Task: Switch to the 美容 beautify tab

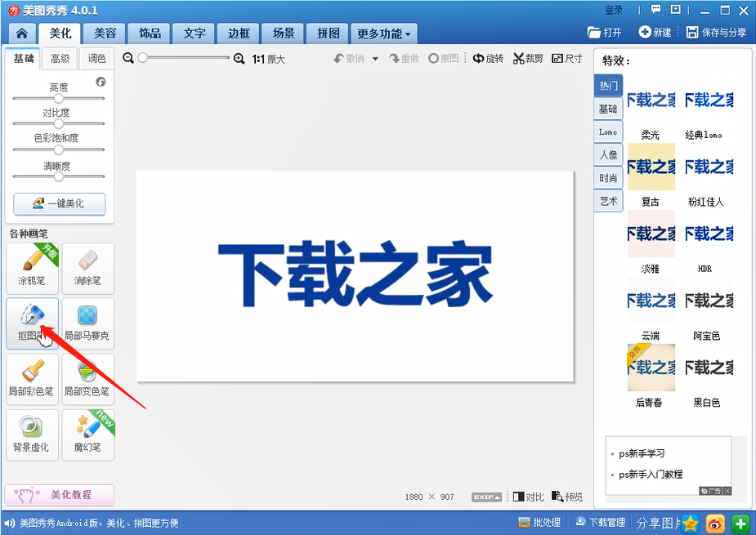Action: 104,33
